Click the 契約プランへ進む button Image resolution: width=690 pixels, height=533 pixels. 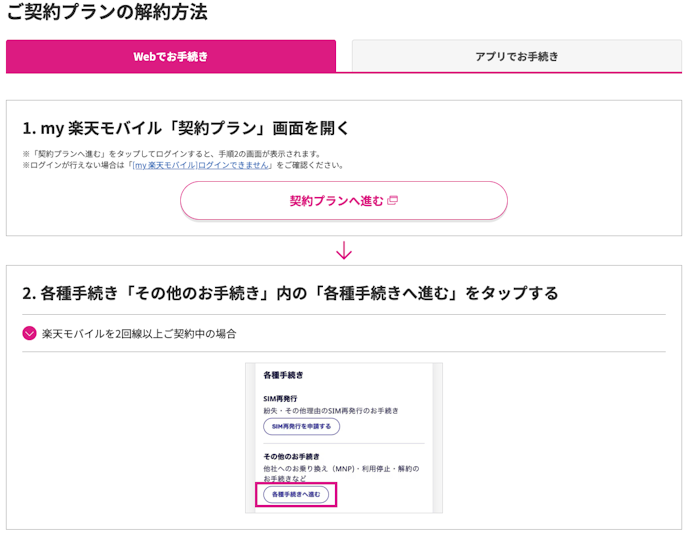344,201
